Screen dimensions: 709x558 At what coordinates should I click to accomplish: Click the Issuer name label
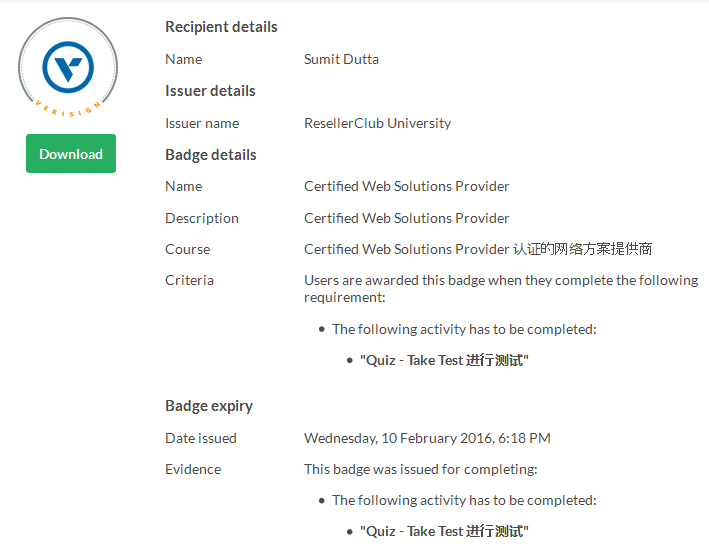(x=201, y=123)
